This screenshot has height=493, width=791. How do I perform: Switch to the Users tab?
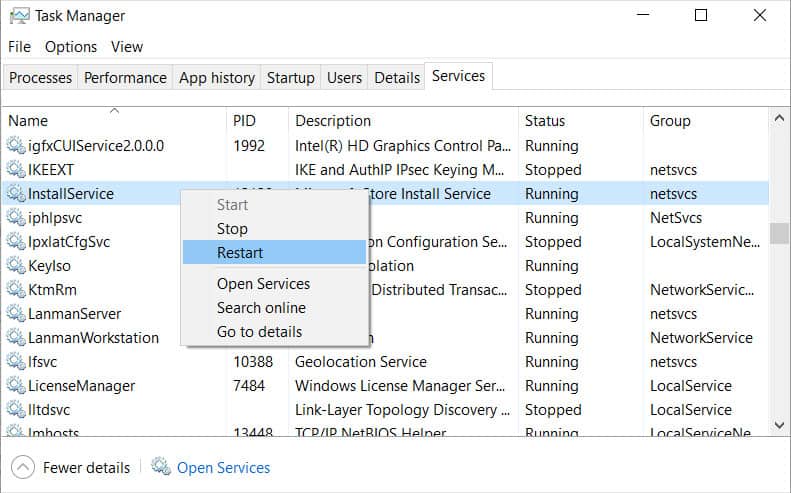(344, 78)
